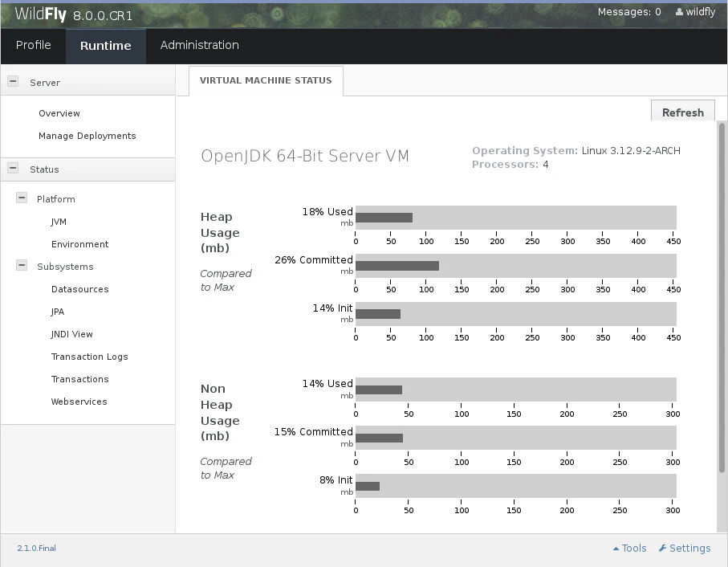Collapse the Platform tree node

pos(22,198)
